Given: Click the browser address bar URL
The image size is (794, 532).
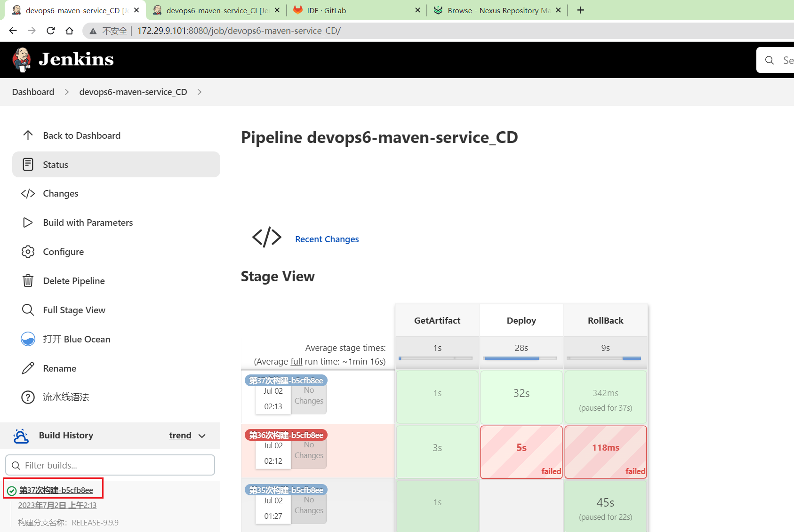Looking at the screenshot, I should [239, 31].
